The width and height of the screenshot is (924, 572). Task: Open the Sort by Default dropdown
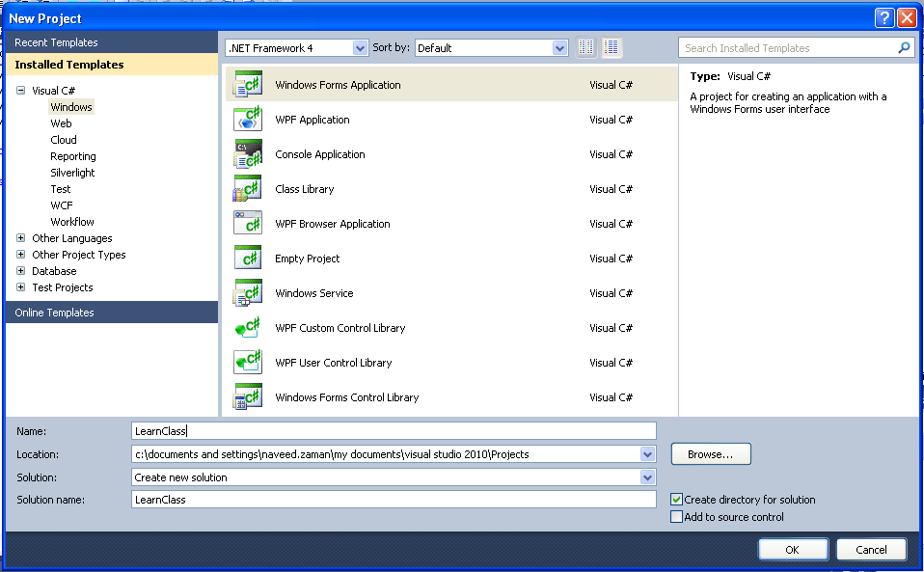[559, 48]
